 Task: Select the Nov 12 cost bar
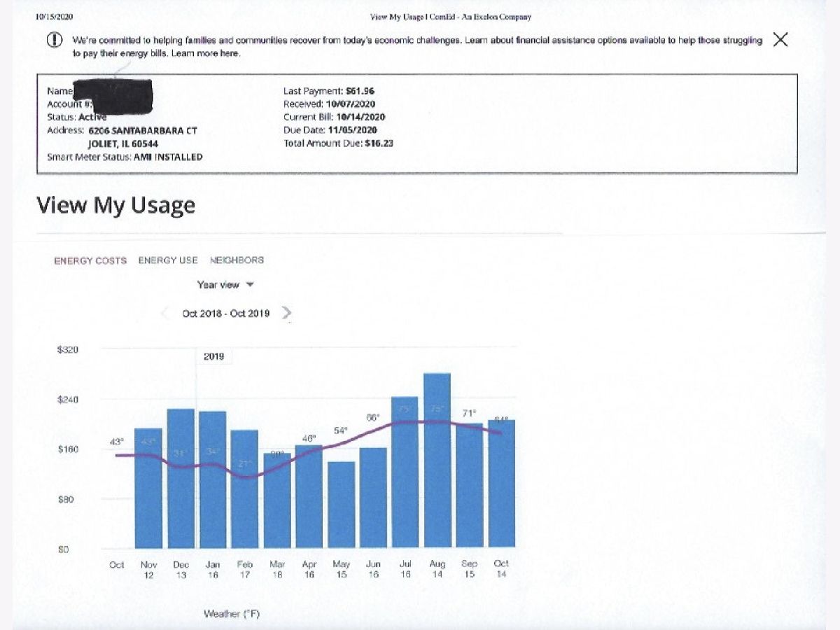click(x=148, y=487)
